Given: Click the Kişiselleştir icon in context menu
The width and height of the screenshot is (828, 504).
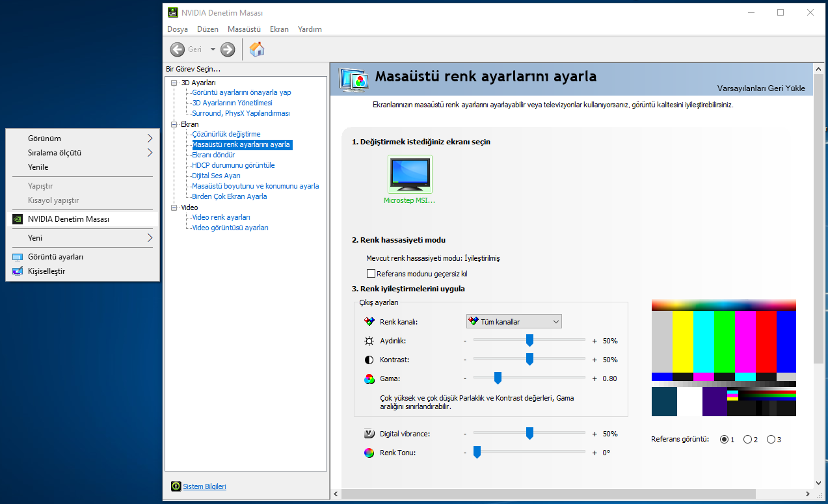Looking at the screenshot, I should point(18,271).
